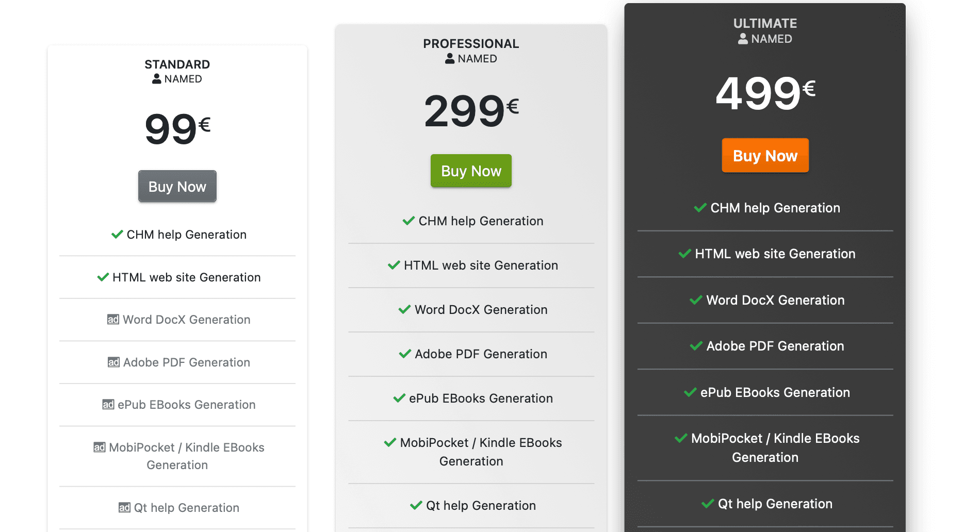Click the Standard plan 99€ price
The width and height of the screenshot is (980, 532).
pos(177,129)
